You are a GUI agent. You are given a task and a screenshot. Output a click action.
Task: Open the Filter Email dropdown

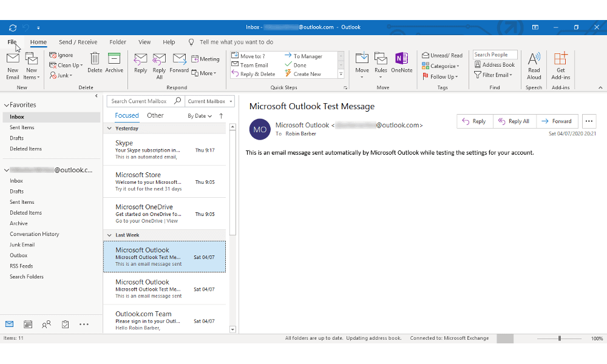pos(493,75)
